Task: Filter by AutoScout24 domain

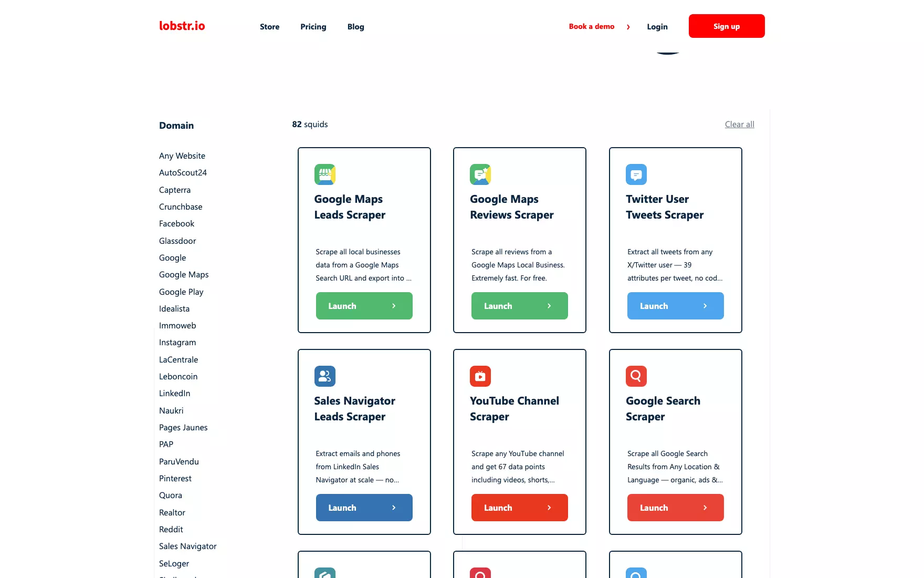Action: pos(183,173)
